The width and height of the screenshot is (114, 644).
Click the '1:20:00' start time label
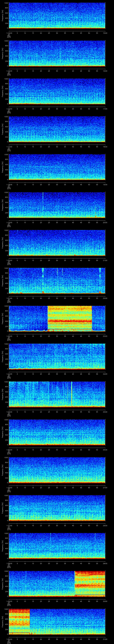pyautogui.click(x=9, y=260)
